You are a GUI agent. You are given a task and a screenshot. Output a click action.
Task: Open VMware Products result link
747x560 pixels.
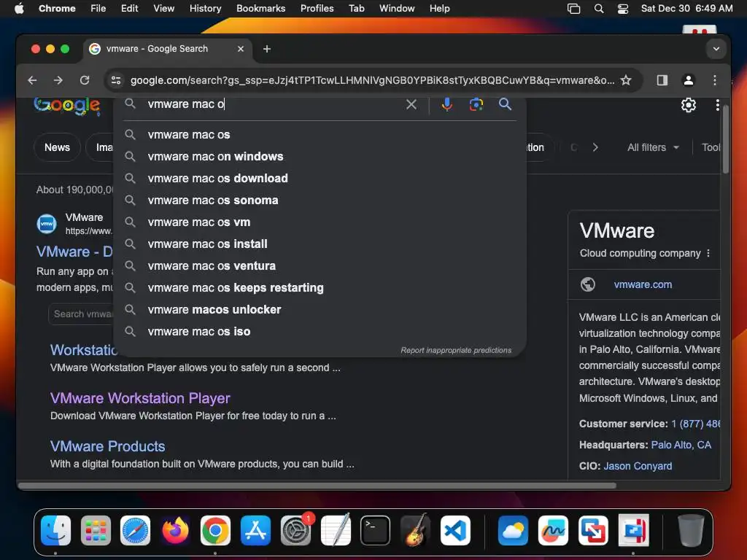(108, 446)
